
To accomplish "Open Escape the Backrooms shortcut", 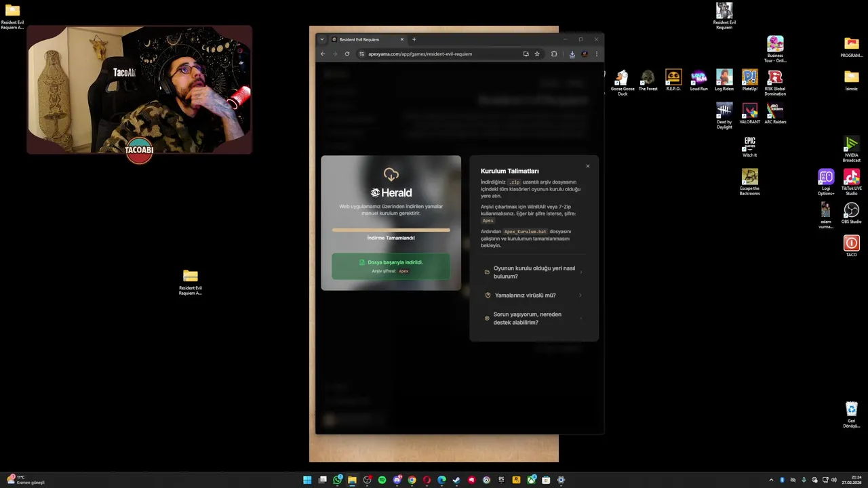I will 749,182.
